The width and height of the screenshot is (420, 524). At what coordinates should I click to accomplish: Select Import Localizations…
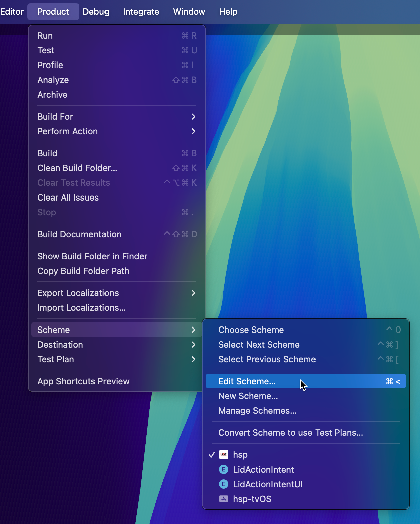(117, 308)
